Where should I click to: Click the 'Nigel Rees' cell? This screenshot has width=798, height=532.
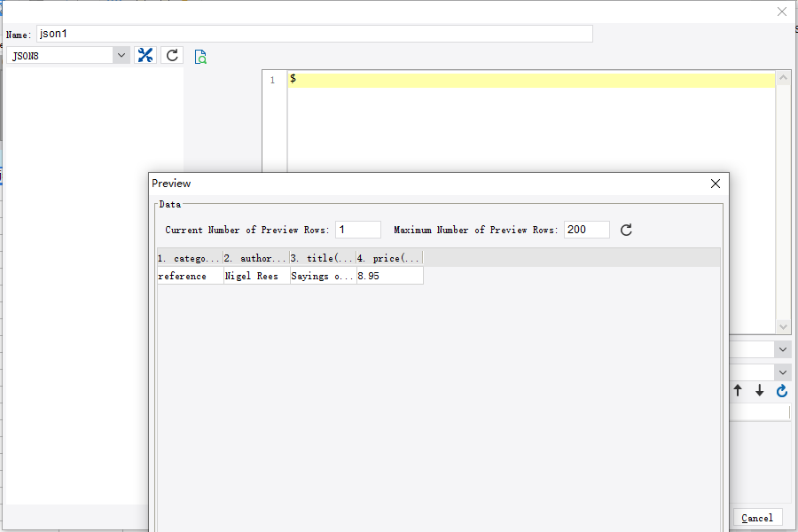[x=257, y=276]
